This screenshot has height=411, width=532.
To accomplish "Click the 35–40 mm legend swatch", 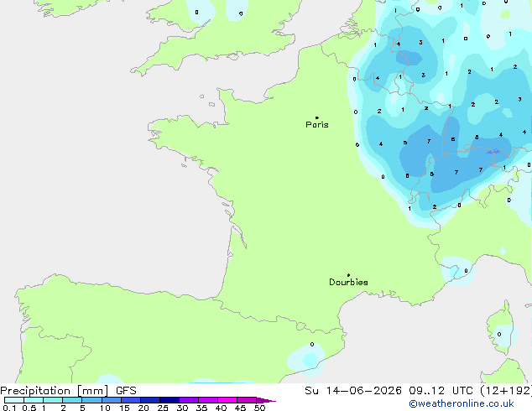I will pyautogui.click(x=208, y=400).
